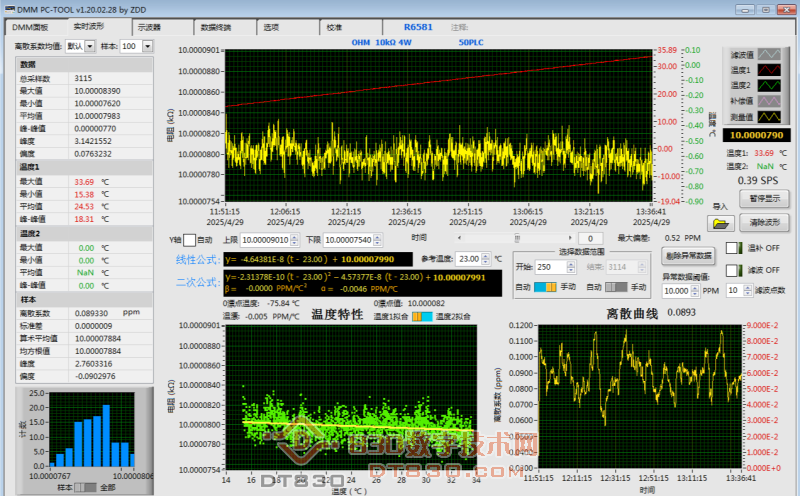800x496 pixels.
Task: Toggle start range 自动/手动 blue switch
Action: 545,287
